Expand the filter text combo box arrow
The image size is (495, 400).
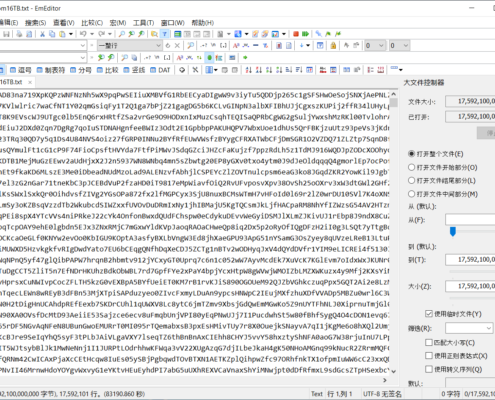[x=83, y=46]
